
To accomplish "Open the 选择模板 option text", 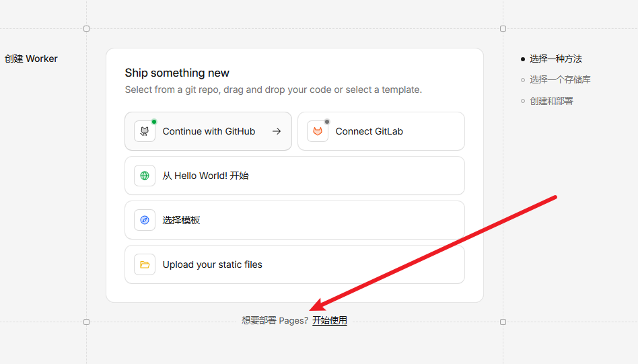I will pyautogui.click(x=181, y=220).
